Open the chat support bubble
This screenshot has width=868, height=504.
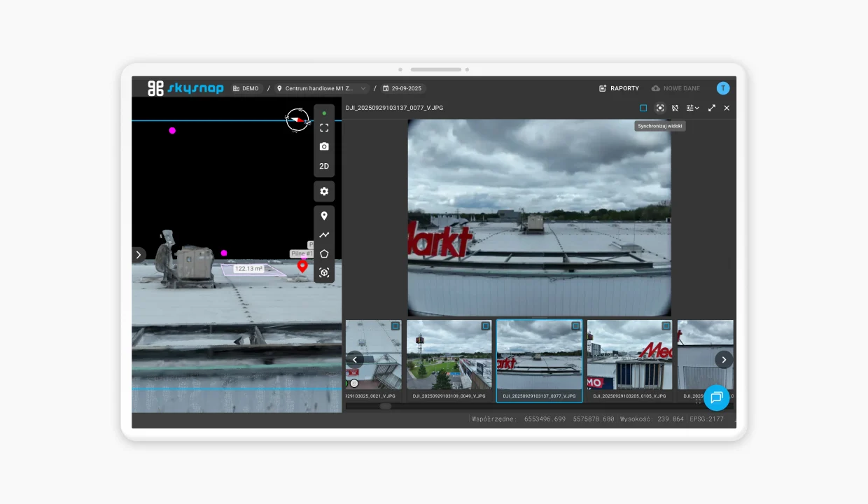point(716,398)
